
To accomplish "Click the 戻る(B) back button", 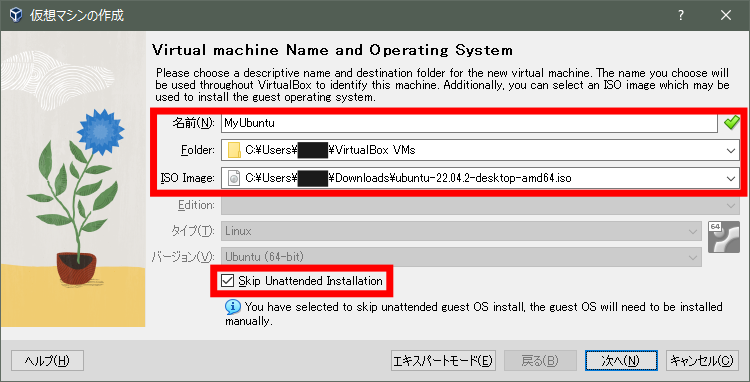I will [540, 361].
